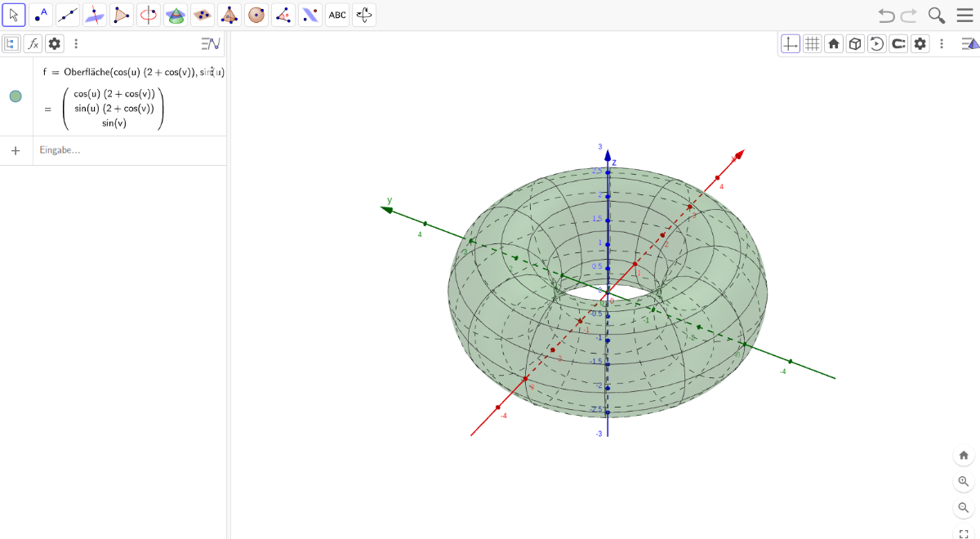980x539 pixels.
Task: Click the zoom in magnifier button
Action: click(x=964, y=482)
